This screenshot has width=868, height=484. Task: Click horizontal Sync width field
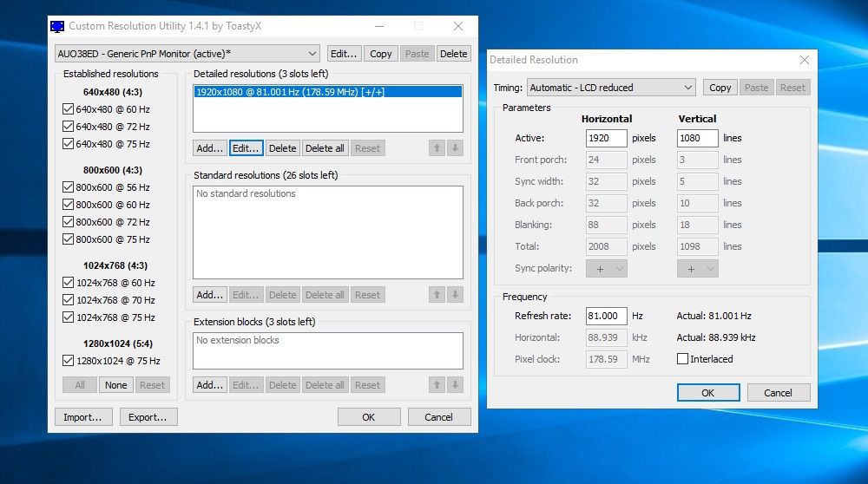pyautogui.click(x=607, y=181)
